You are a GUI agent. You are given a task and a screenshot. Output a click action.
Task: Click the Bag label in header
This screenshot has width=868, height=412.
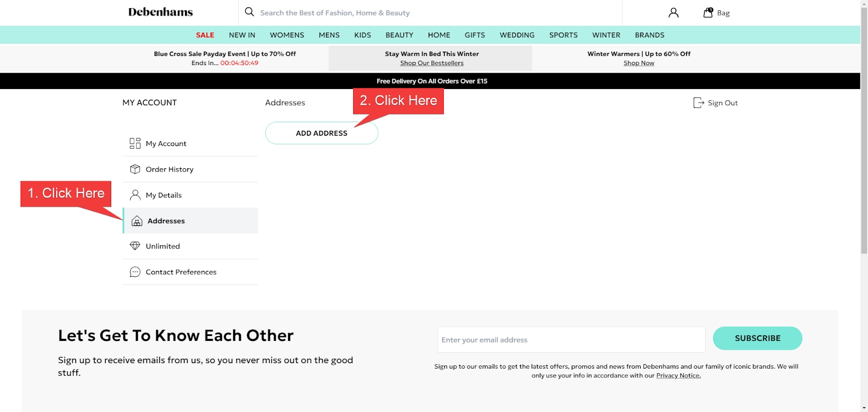(x=723, y=13)
